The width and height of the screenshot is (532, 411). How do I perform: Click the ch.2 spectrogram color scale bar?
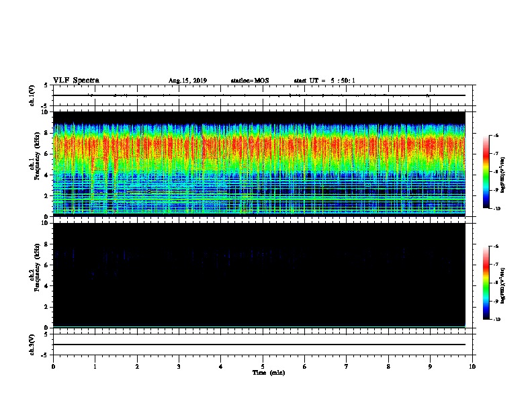click(486, 283)
